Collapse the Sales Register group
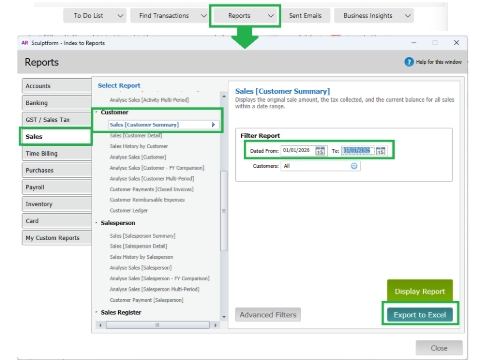This screenshot has width=480, height=360. pyautogui.click(x=96, y=313)
